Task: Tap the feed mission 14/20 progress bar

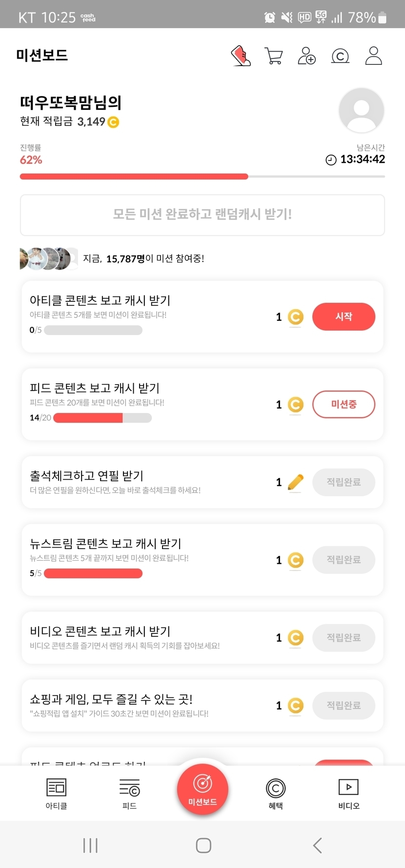Action: pos(102,418)
